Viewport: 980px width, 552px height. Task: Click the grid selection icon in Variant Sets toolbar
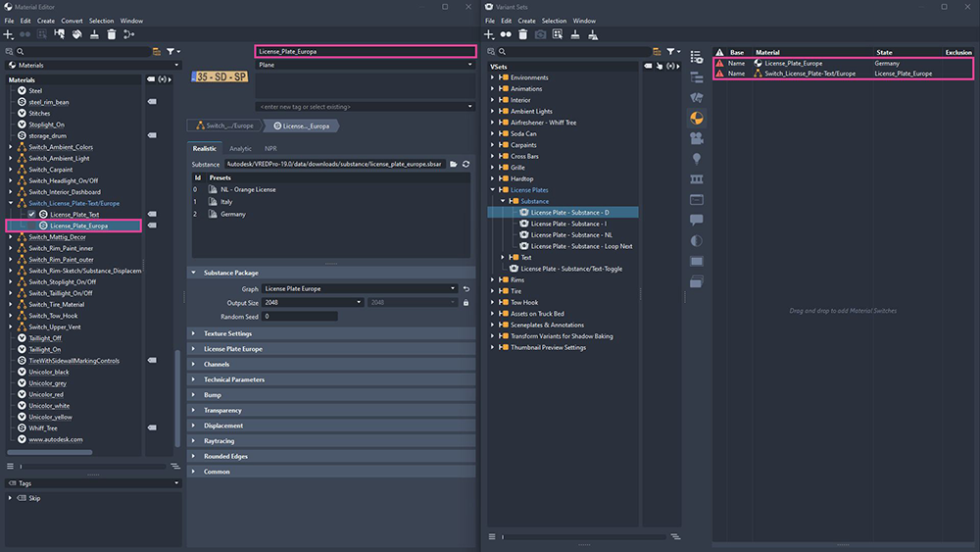(558, 34)
